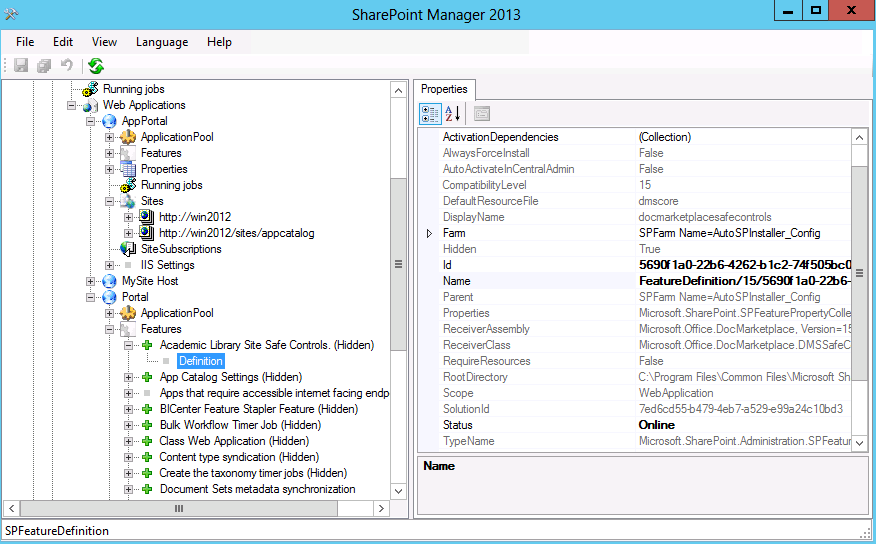Select the Running jobs node above Web Applications
This screenshot has height=544, width=876.
tap(134, 89)
